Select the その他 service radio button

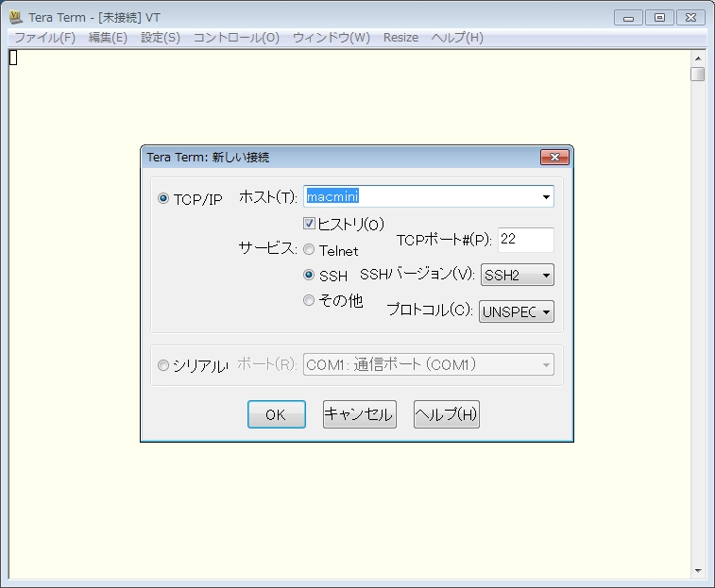309,301
